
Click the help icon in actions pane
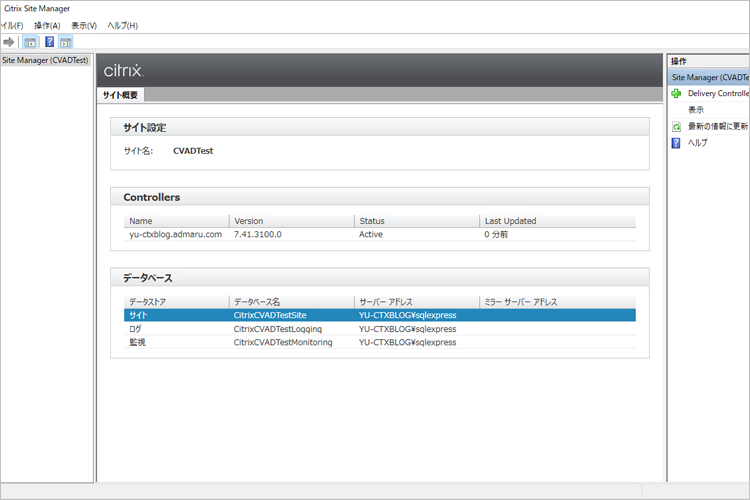[677, 143]
